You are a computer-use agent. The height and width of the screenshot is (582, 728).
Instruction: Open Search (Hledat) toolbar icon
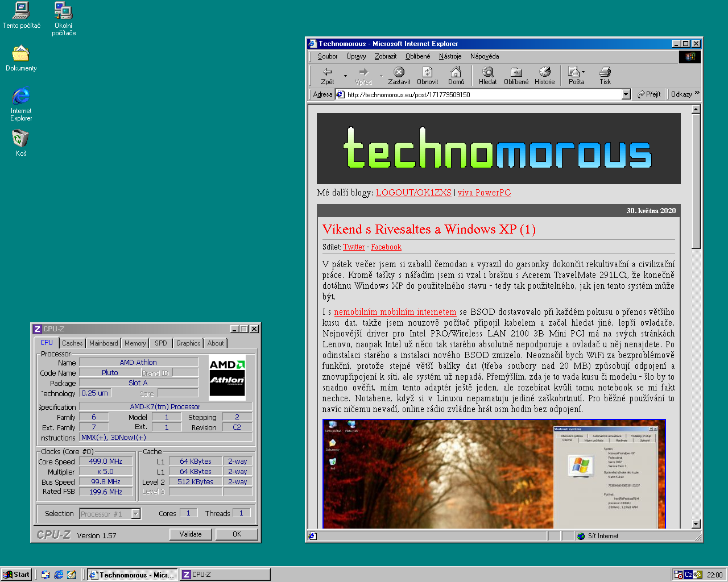coord(487,72)
